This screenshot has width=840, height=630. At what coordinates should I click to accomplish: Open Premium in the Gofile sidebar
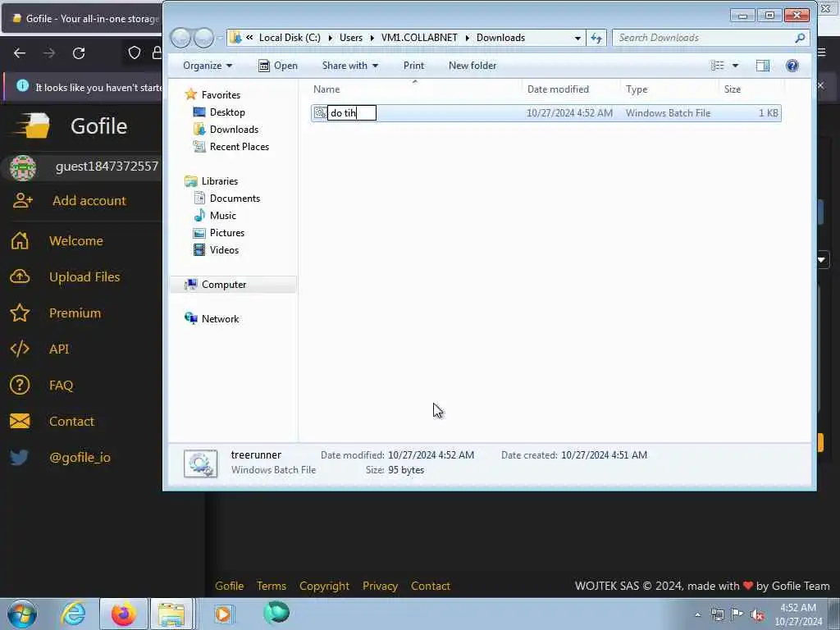[56, 313]
